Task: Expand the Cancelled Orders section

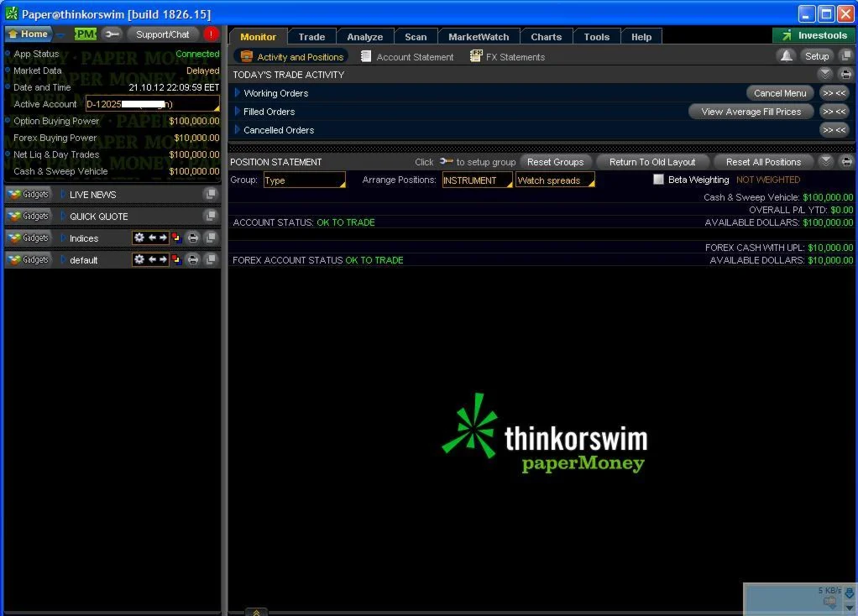Action: tap(237, 129)
